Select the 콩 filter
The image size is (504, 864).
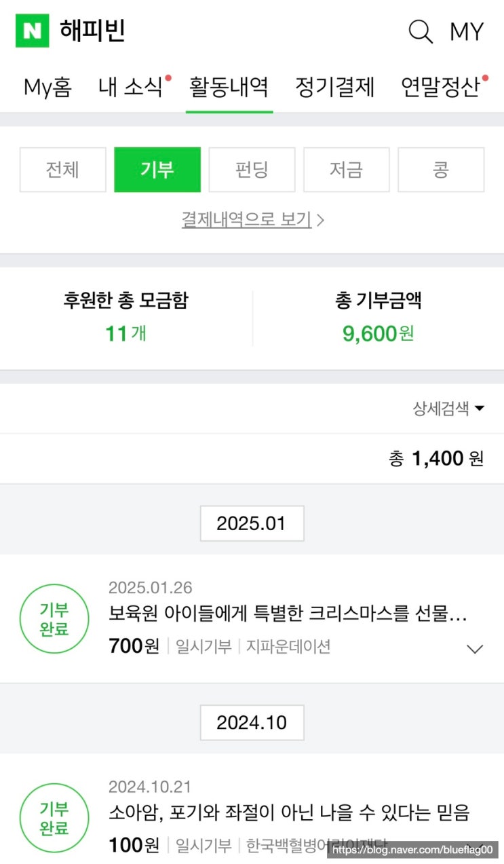coord(441,170)
